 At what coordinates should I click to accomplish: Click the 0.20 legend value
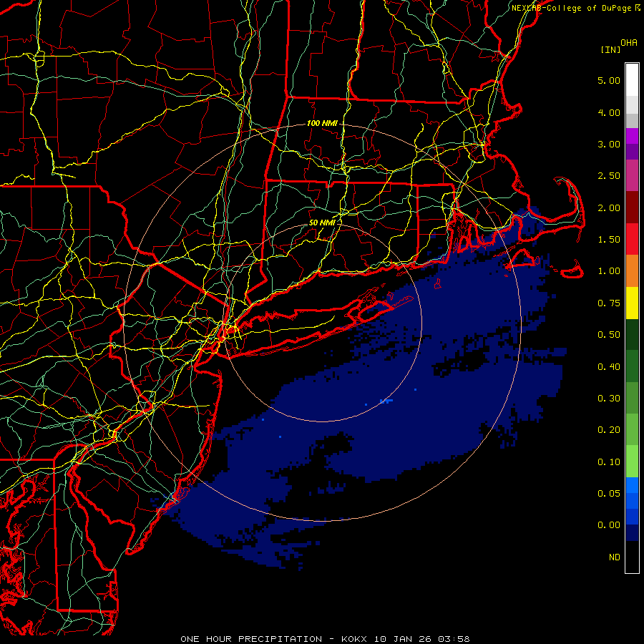coord(609,430)
